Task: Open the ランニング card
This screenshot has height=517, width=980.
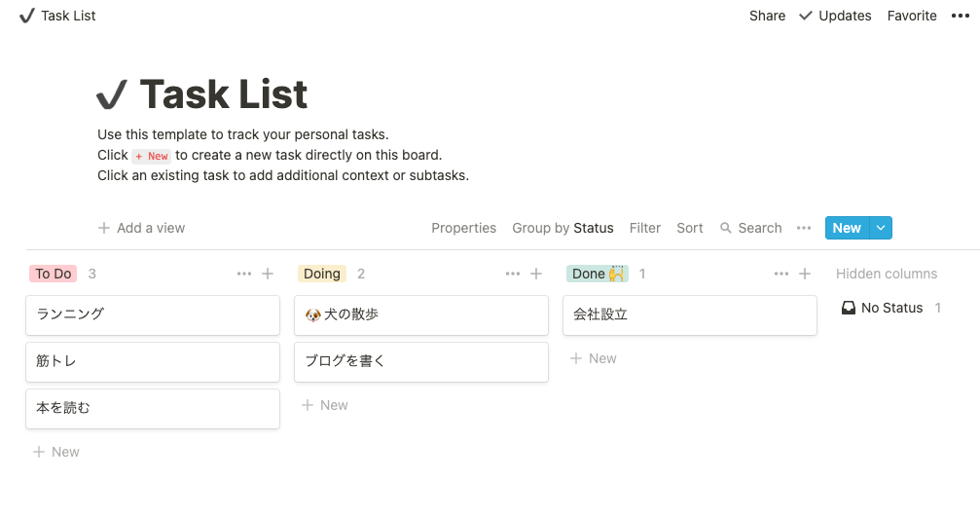Action: pyautogui.click(x=153, y=315)
